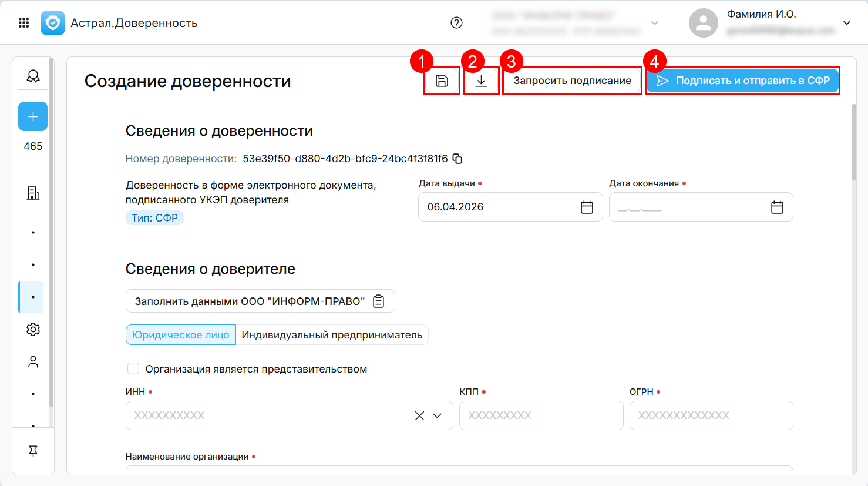Click the blue plus button in sidebar
The height and width of the screenshot is (486, 868).
tap(33, 116)
